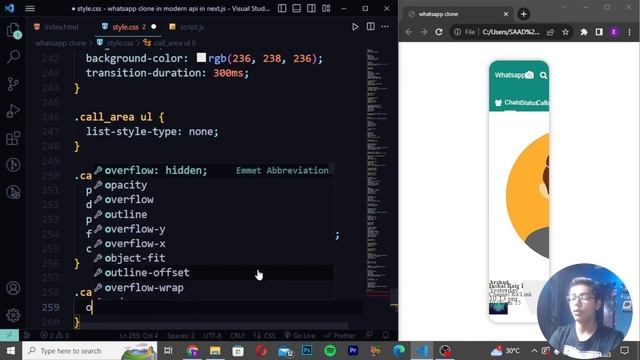Screen dimensions: 640x360
Task: Click the Chats tab in the clone page
Action: (512, 102)
